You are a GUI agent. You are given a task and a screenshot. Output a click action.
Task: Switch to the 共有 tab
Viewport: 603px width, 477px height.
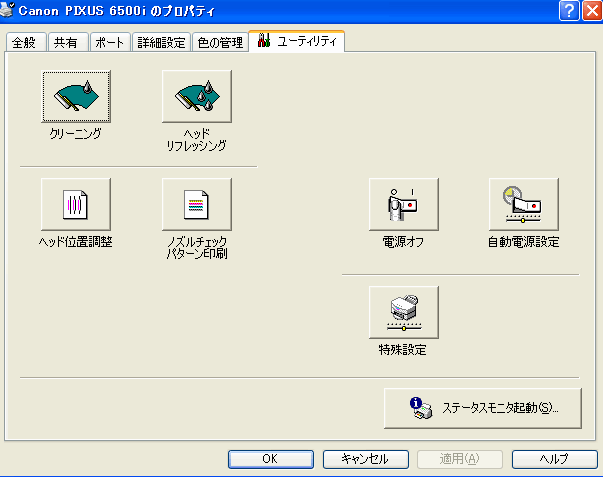68,42
